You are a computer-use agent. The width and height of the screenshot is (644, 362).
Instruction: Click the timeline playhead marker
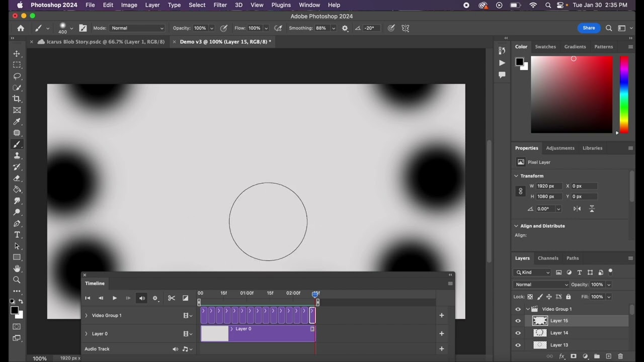[315, 294]
